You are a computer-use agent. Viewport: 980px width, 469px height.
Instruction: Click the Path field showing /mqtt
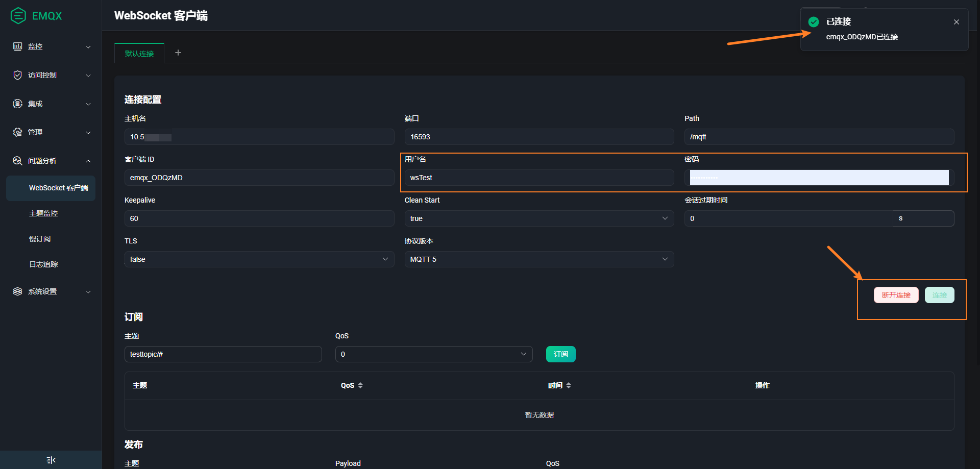[x=819, y=137]
